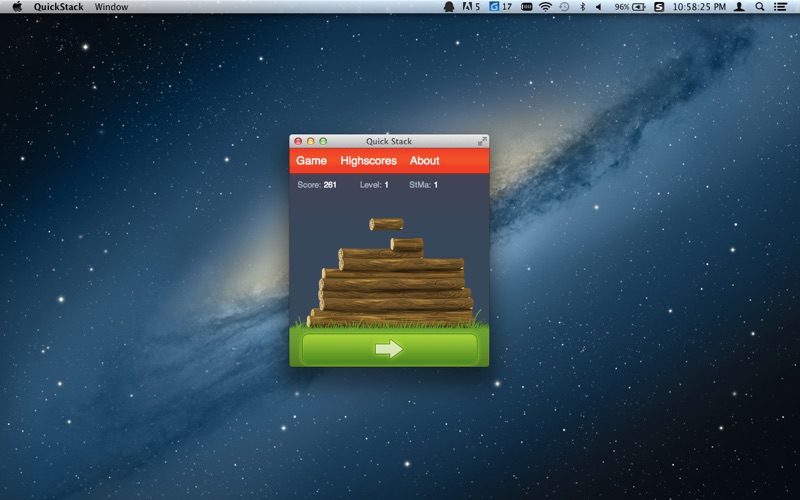The image size is (800, 500).
Task: Click the battery 96% indicator
Action: click(x=630, y=7)
